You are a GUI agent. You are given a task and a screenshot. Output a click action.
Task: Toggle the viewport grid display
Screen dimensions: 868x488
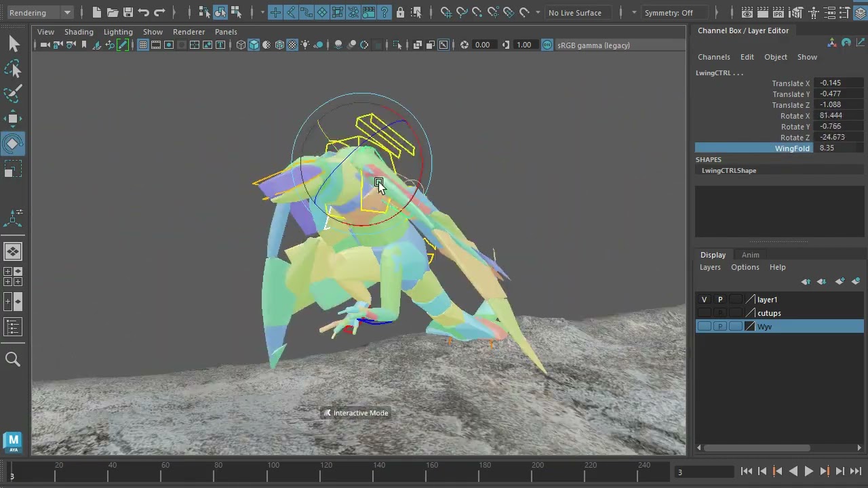click(143, 45)
